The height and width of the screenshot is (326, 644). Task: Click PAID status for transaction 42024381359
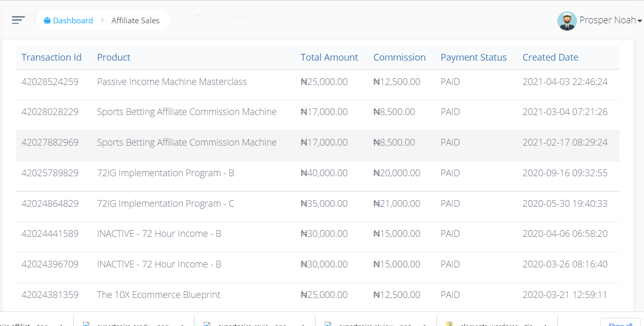[x=450, y=295]
